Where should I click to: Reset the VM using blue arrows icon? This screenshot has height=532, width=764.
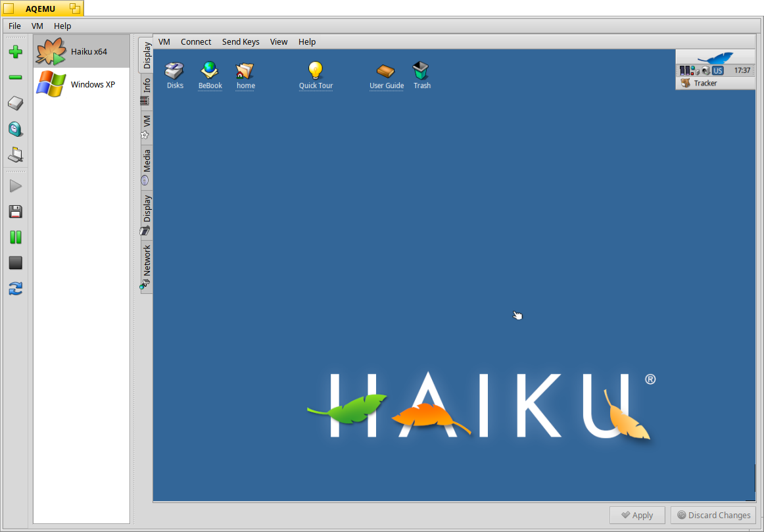click(16, 289)
